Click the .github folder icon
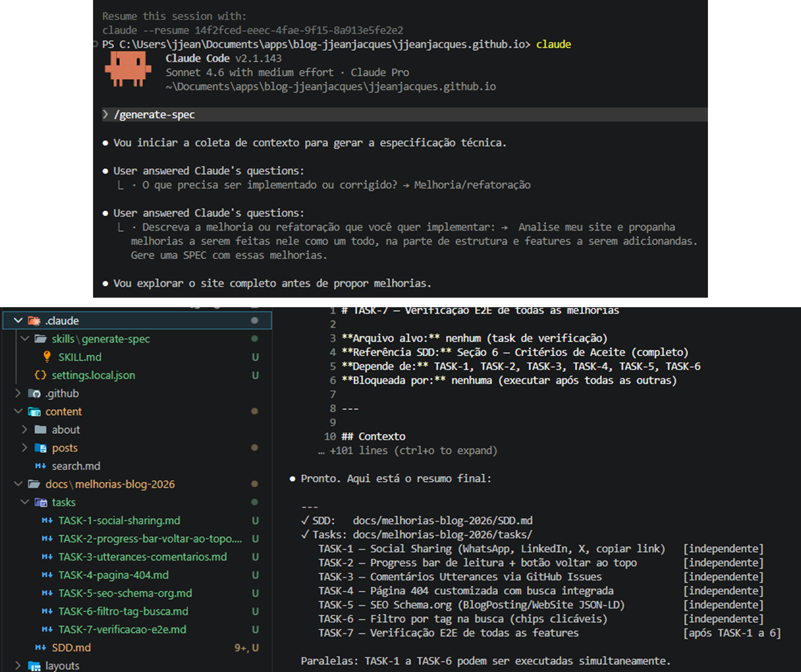The height and width of the screenshot is (672, 801). [34, 393]
